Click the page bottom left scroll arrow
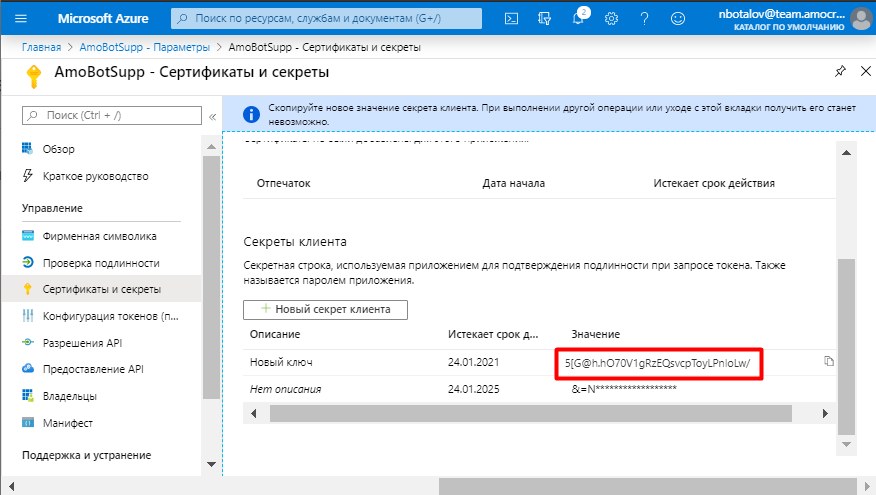Viewport: 876px width, 495px height. [x=11, y=486]
